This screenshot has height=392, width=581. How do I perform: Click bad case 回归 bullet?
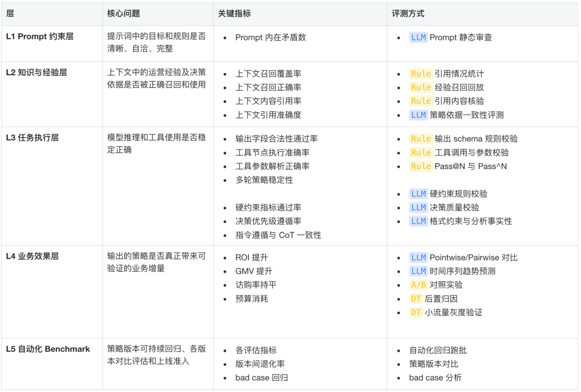click(261, 377)
